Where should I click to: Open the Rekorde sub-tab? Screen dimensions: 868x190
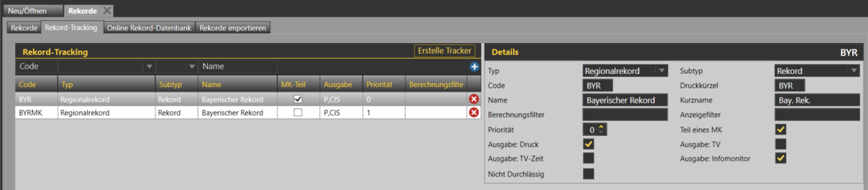24,28
